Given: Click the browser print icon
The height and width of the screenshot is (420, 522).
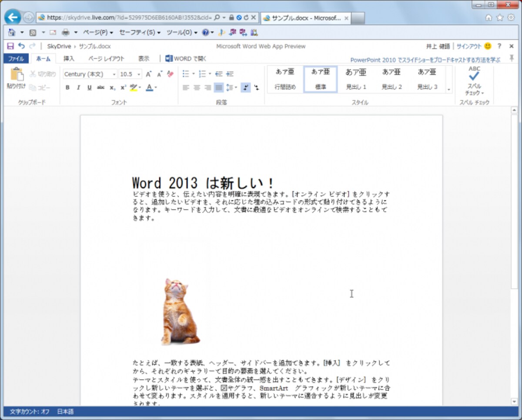Looking at the screenshot, I should [x=66, y=32].
